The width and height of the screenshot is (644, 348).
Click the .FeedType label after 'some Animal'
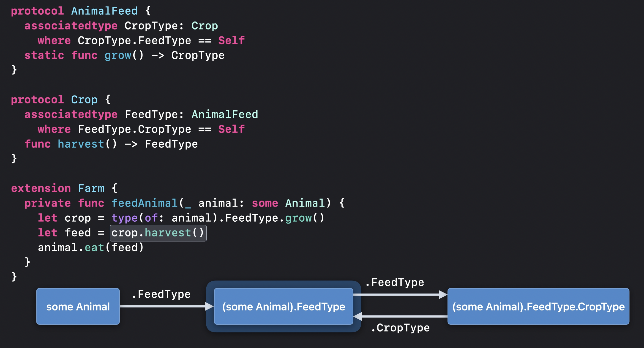pyautogui.click(x=161, y=294)
